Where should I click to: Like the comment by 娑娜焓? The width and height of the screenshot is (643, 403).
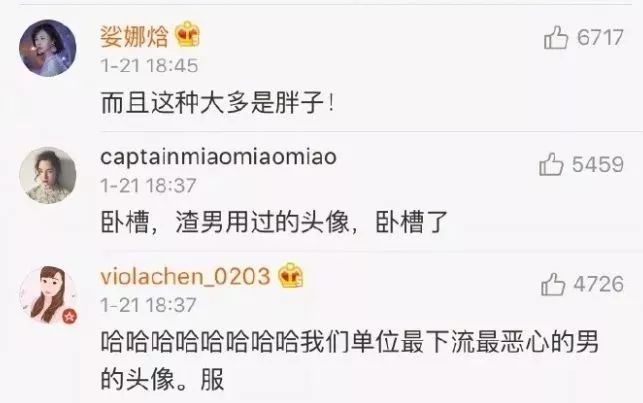(x=556, y=37)
